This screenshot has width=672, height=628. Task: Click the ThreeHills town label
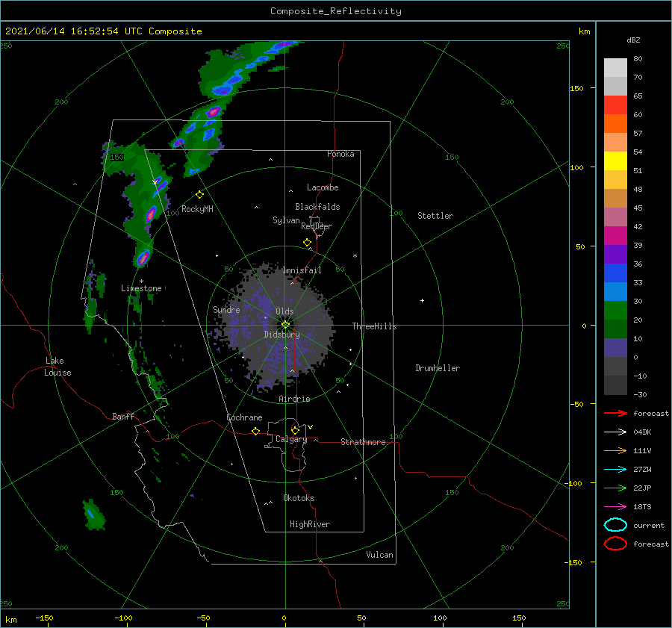pos(374,326)
